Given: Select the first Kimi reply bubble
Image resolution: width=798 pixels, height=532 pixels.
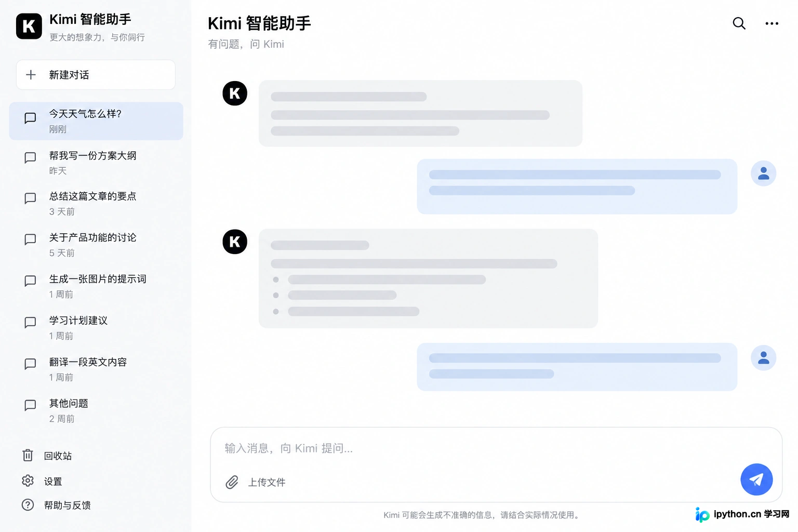Looking at the screenshot, I should [x=420, y=113].
